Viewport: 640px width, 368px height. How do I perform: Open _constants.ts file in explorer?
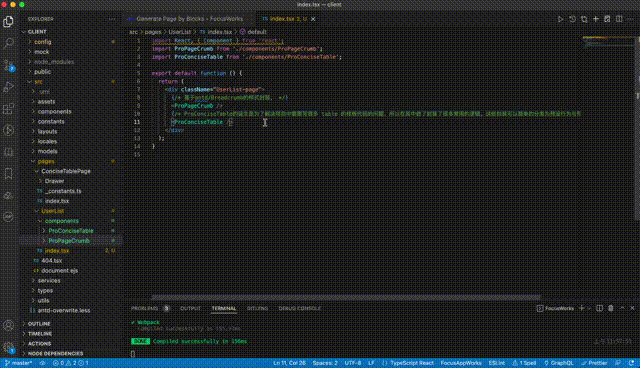(63, 191)
